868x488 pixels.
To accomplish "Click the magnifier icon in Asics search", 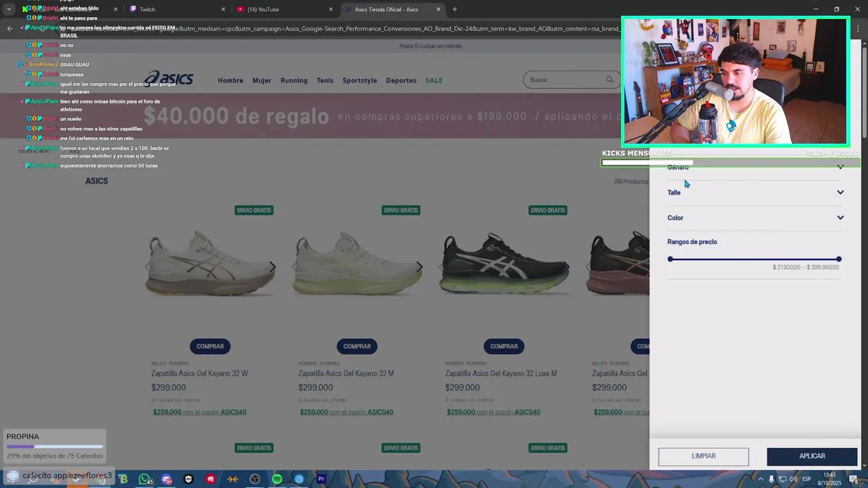I will [610, 80].
